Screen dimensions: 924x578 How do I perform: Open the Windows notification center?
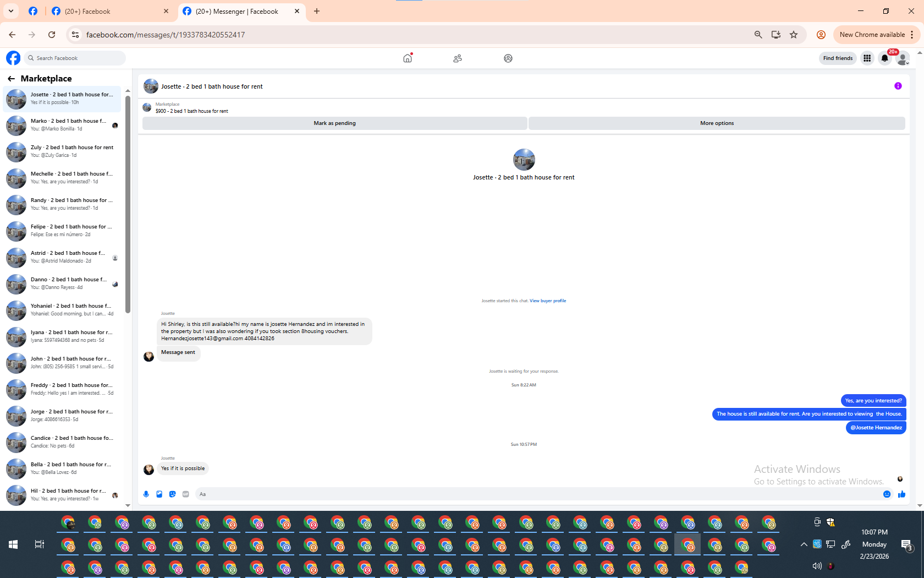point(906,545)
